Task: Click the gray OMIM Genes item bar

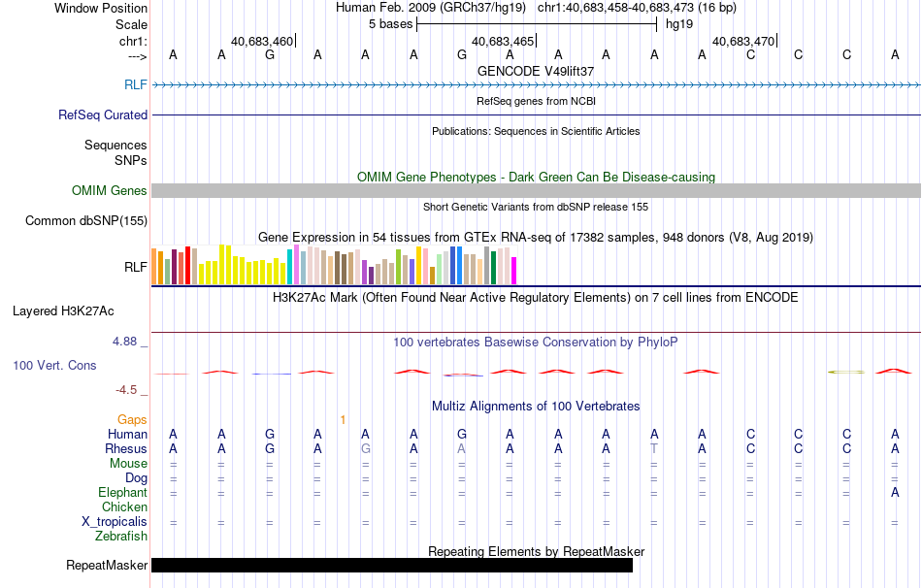Action: click(536, 190)
